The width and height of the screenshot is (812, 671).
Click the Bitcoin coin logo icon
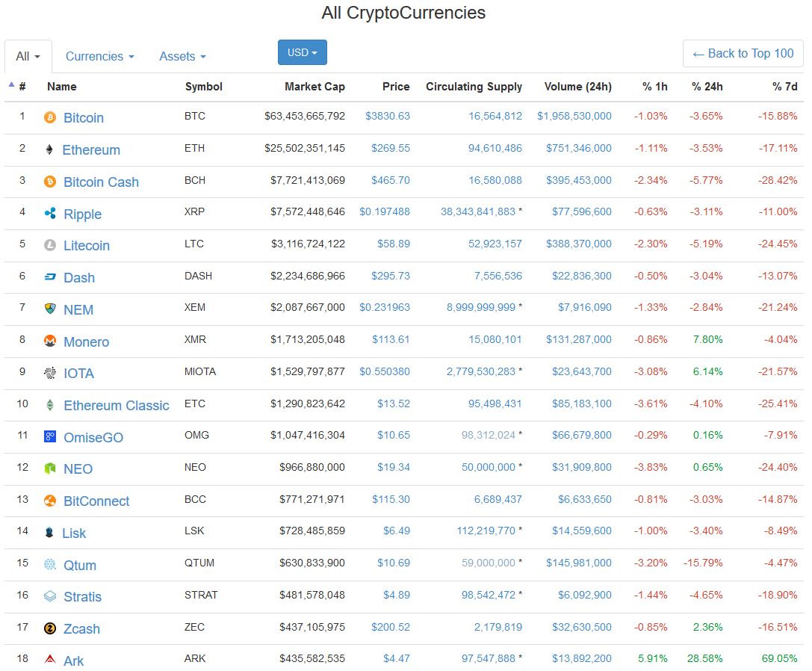click(50, 117)
